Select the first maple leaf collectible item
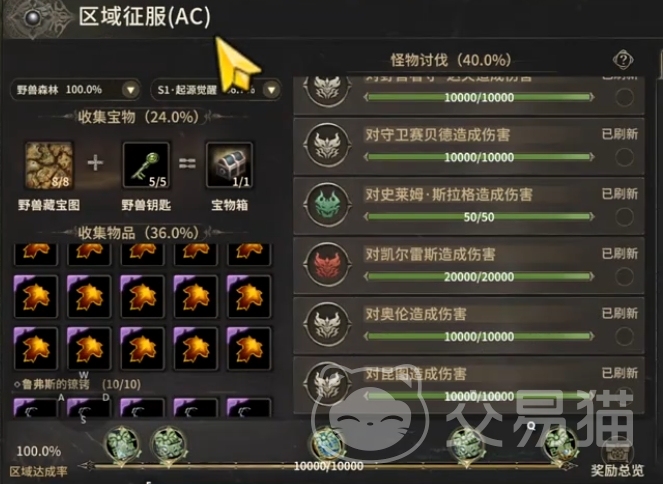Viewport: 663px width, 484px height. (36, 254)
